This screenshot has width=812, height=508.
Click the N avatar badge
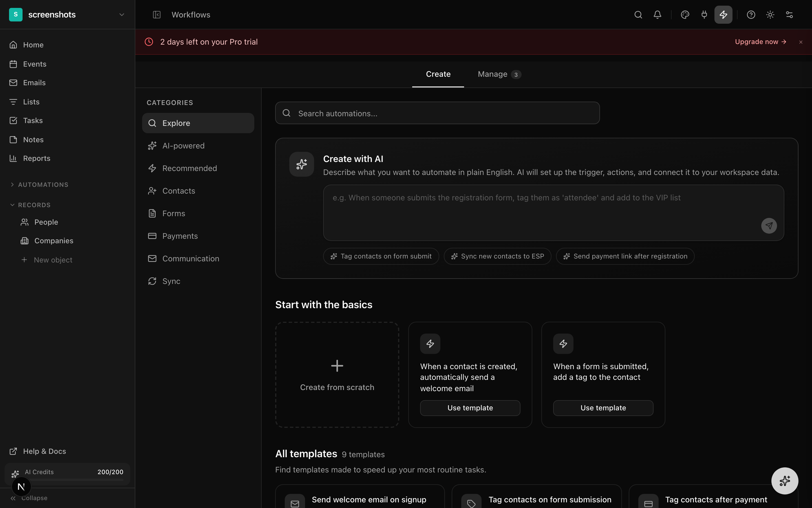tap(21, 487)
